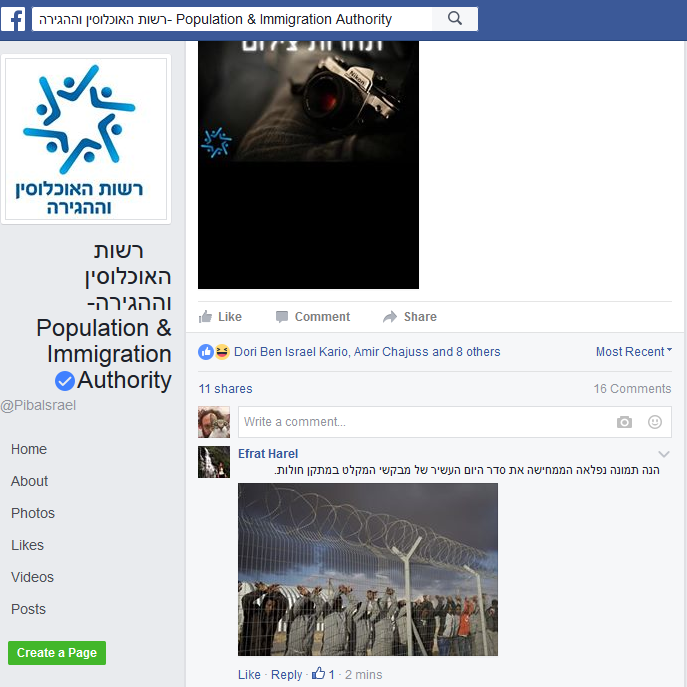The height and width of the screenshot is (687, 687).
Task: Click the Share button under the post
Action: coord(410,317)
